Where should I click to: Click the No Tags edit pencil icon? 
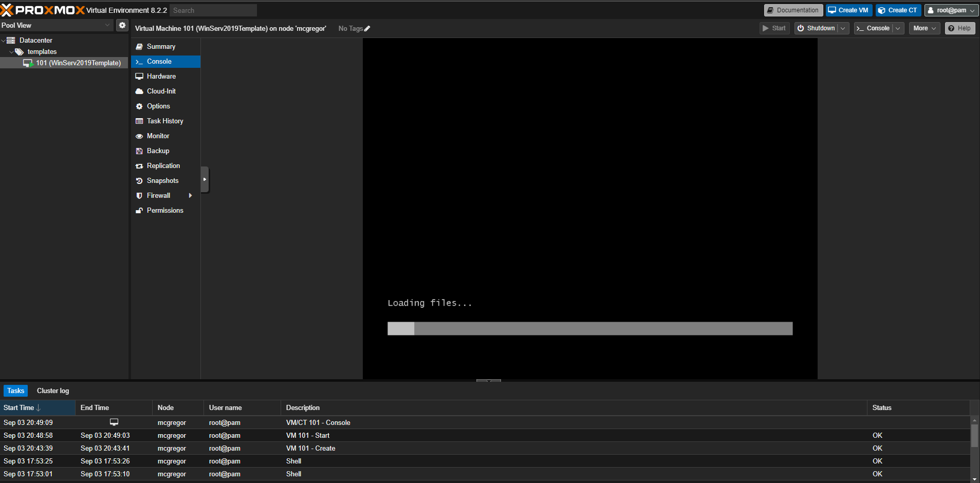[x=367, y=29]
